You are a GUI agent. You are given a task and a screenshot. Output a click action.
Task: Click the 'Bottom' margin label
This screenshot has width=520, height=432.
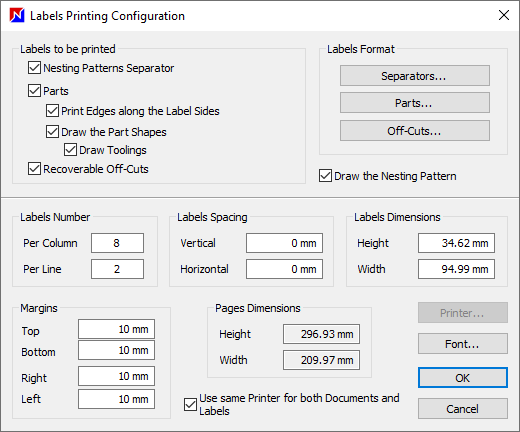click(38, 352)
